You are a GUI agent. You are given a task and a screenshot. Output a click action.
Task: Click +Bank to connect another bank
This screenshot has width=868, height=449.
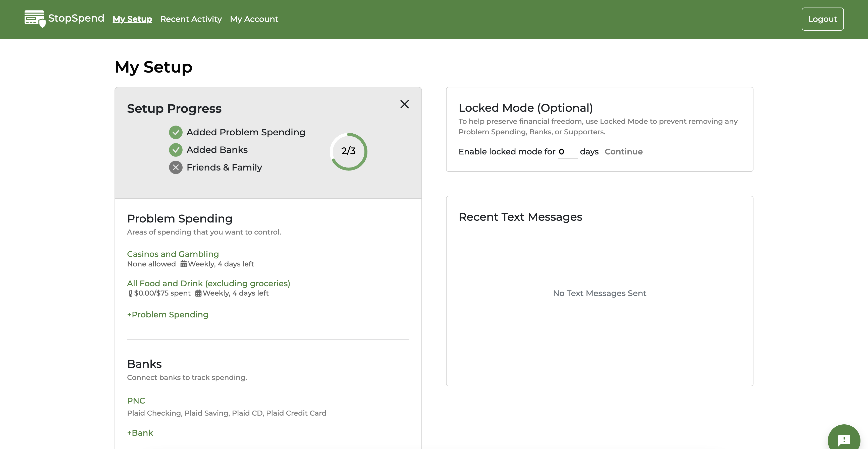tap(140, 433)
